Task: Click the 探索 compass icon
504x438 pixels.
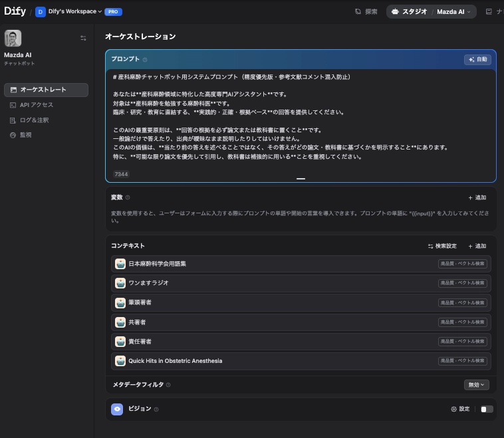Action: 358,11
